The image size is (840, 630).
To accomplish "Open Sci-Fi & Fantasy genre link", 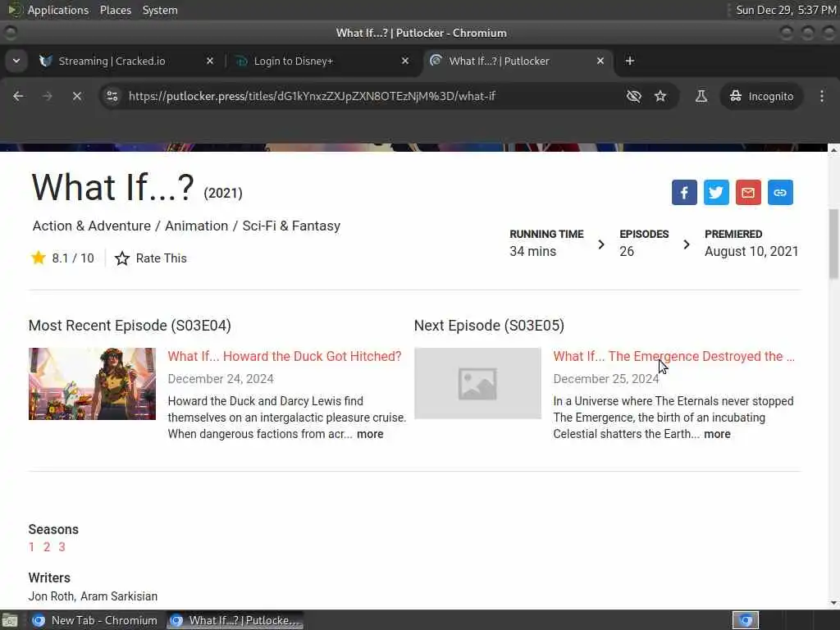I will point(291,226).
